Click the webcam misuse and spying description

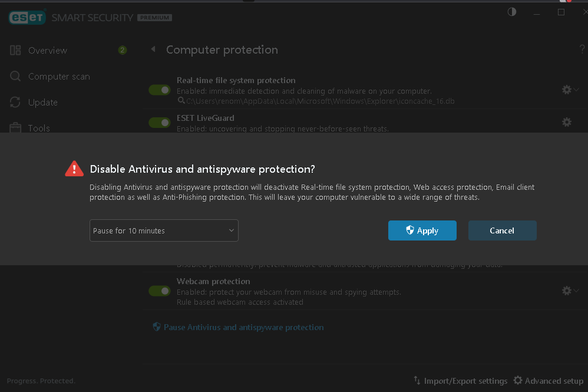(289, 292)
